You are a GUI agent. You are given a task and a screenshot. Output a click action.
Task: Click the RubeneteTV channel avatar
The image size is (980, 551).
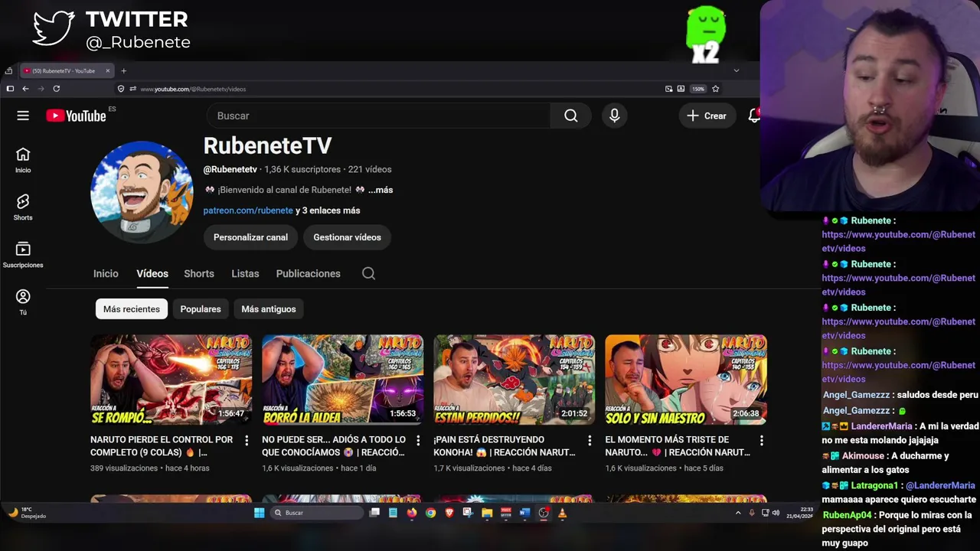click(x=142, y=192)
